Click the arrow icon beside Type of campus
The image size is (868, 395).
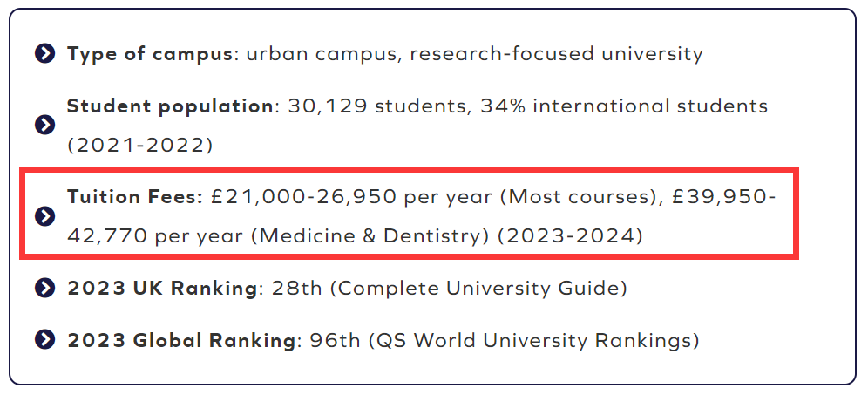click(x=45, y=54)
